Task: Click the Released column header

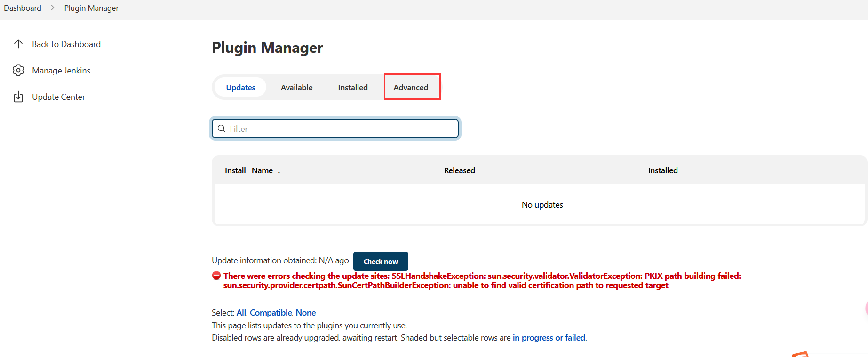Action: tap(460, 170)
